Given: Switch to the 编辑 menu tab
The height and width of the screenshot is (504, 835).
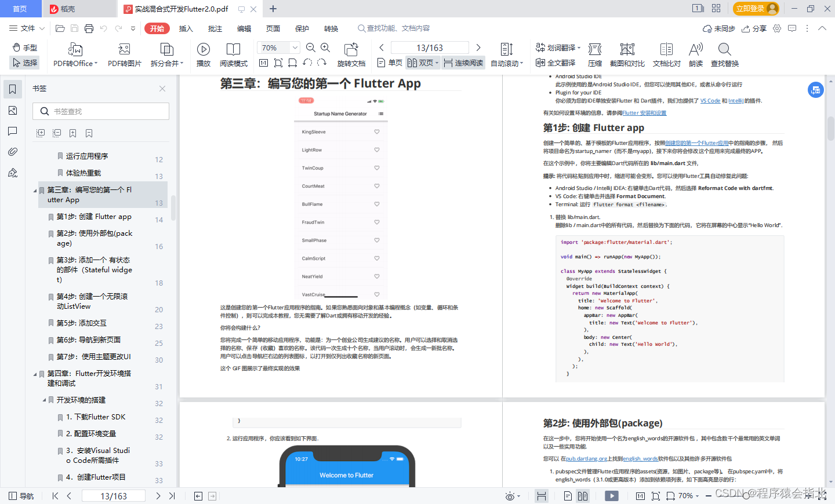Looking at the screenshot, I should point(244,28).
